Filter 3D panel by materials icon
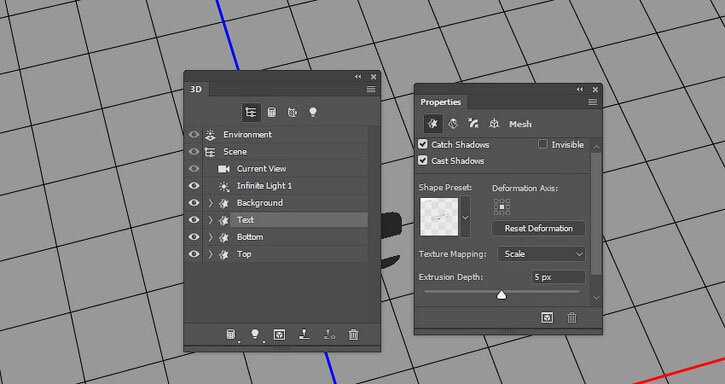This screenshot has width=725, height=384. [x=292, y=112]
